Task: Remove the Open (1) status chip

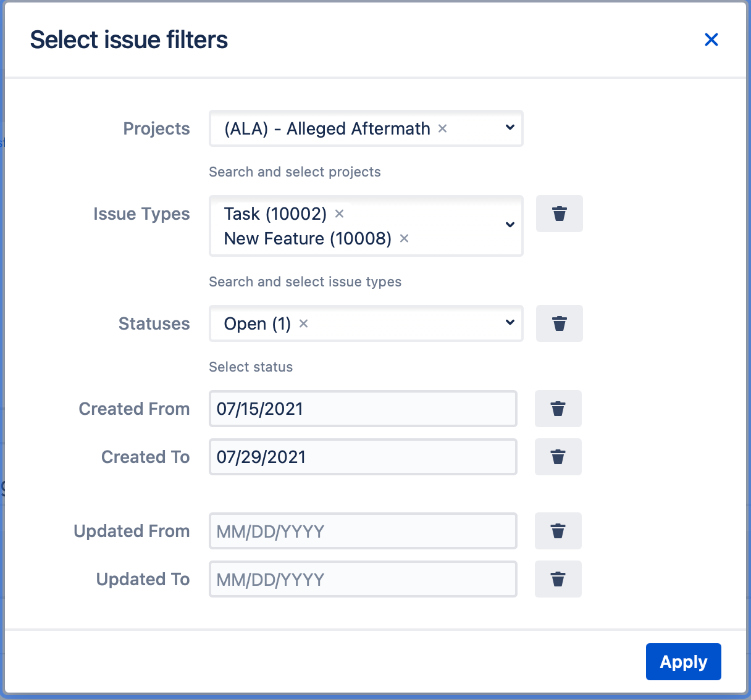Action: (303, 323)
